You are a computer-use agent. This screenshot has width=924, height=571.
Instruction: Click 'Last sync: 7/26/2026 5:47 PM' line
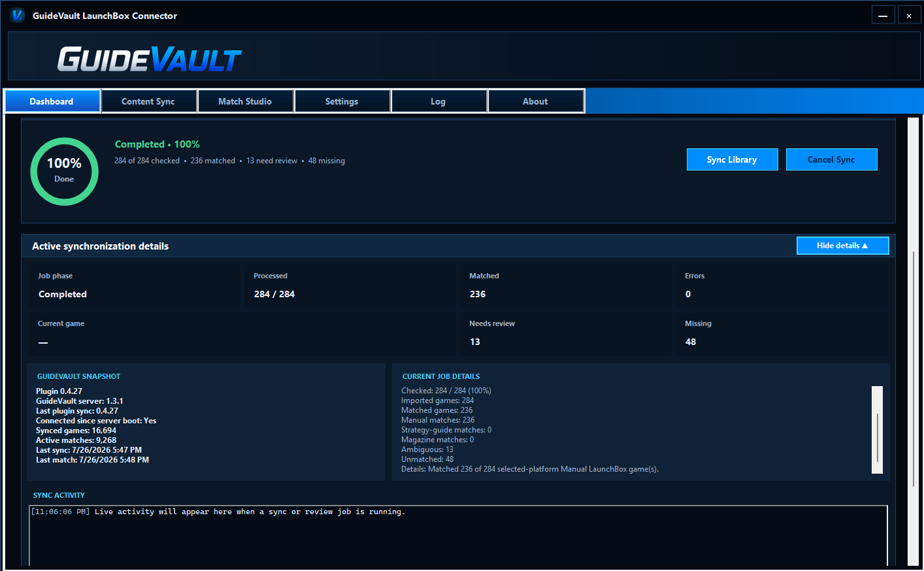tap(89, 450)
